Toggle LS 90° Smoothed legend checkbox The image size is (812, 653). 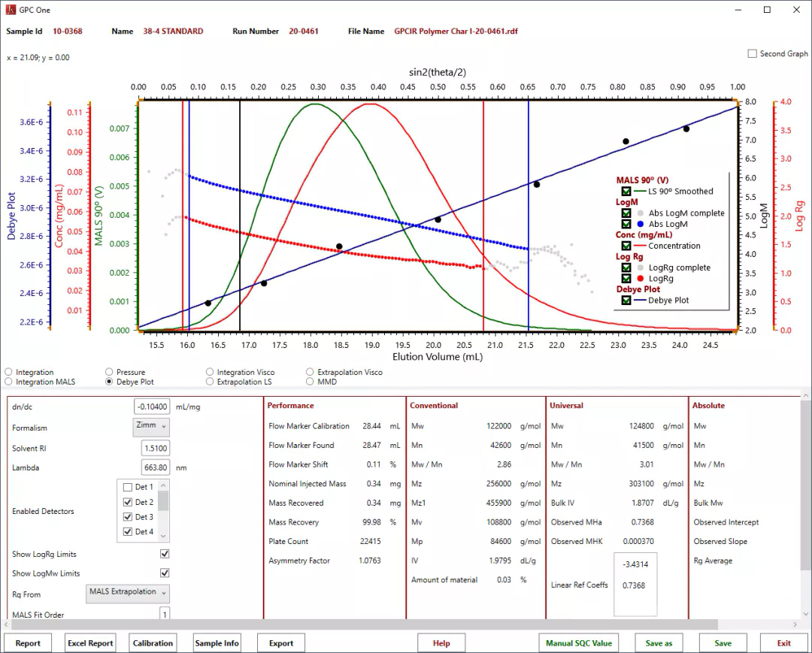(x=626, y=192)
